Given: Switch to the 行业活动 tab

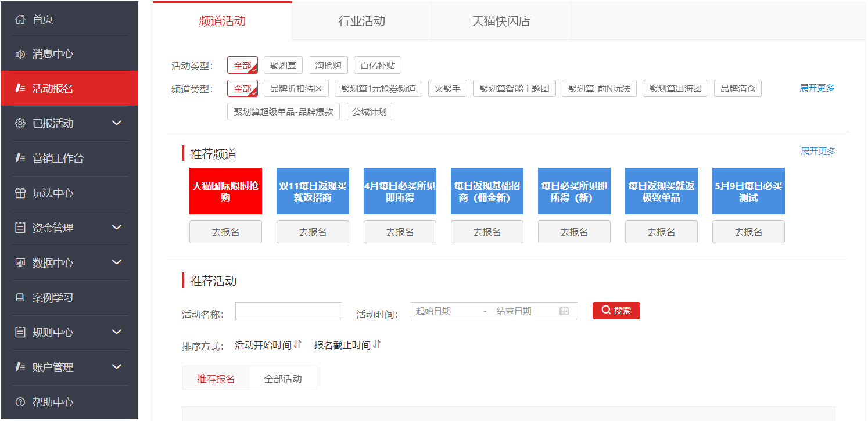Looking at the screenshot, I should click(361, 20).
